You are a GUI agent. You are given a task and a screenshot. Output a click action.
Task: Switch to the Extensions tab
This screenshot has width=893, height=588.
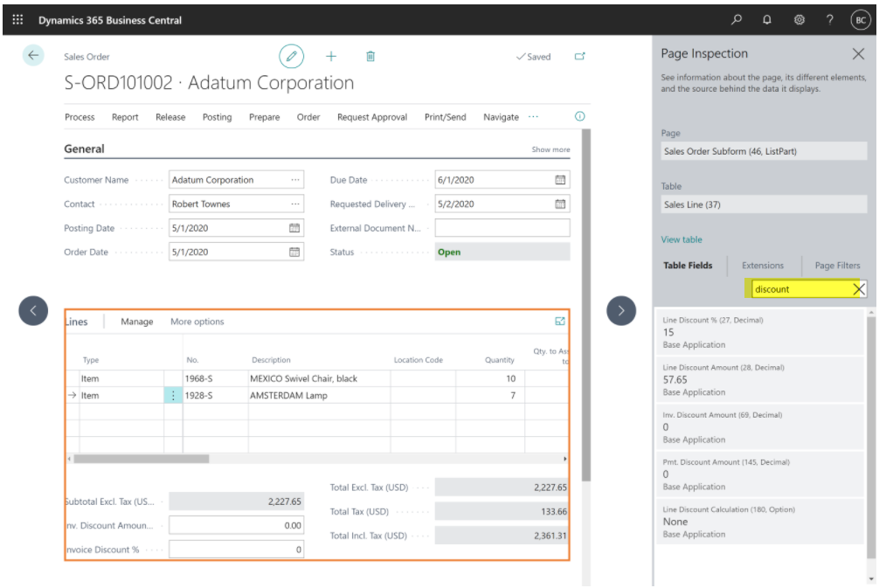tap(763, 266)
